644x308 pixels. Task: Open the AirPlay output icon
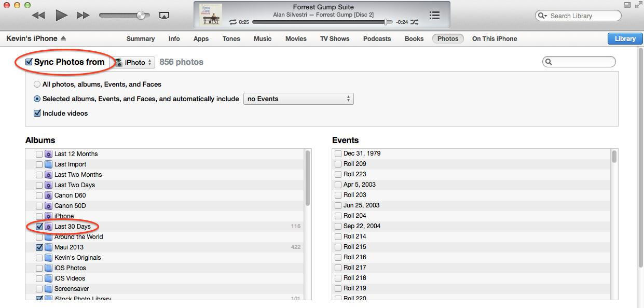coord(164,16)
